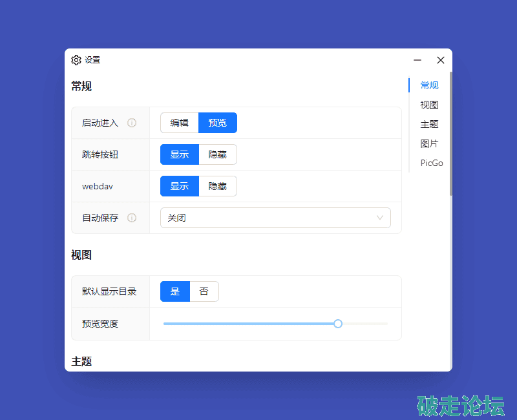Click the chevron arrow in 自动保存 selector
The image size is (517, 420).
click(380, 218)
